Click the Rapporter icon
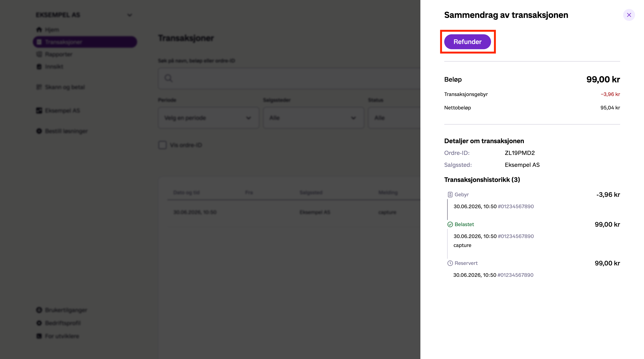Screen dimensions: 644x359 coord(39,54)
